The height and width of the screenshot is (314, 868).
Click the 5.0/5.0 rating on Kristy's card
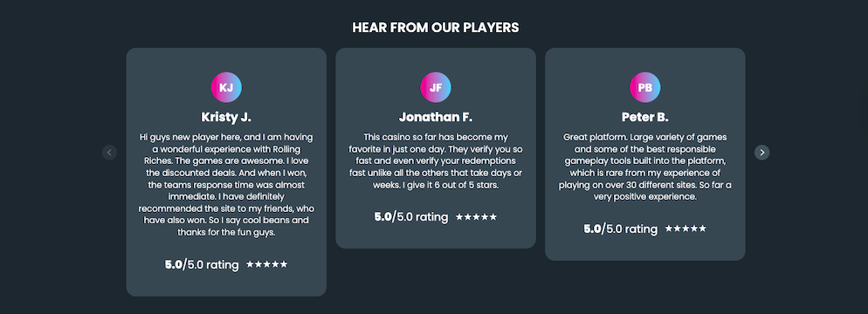(202, 265)
